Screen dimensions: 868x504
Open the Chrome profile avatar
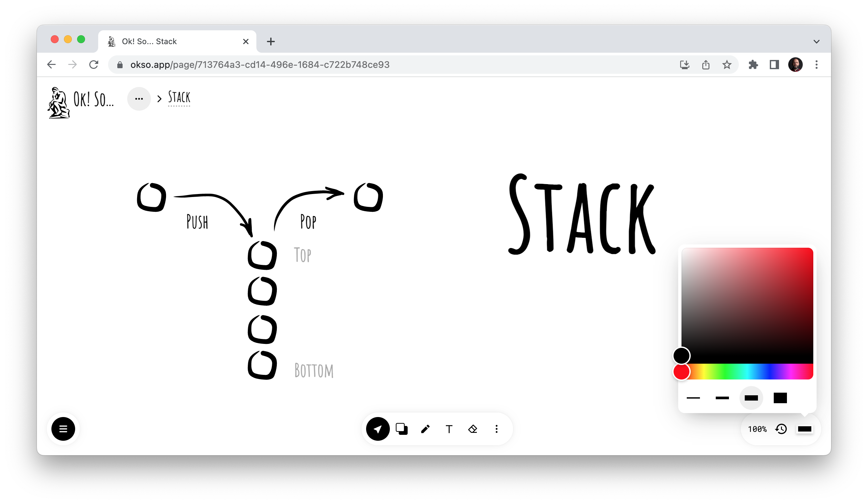[795, 64]
